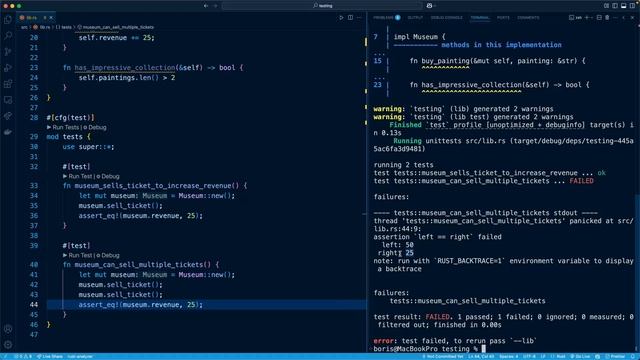Screen dimensions: 640x360
Task: Debug museum_sells_ticket_to_increase_revenue test
Action: pyautogui.click(x=108, y=176)
